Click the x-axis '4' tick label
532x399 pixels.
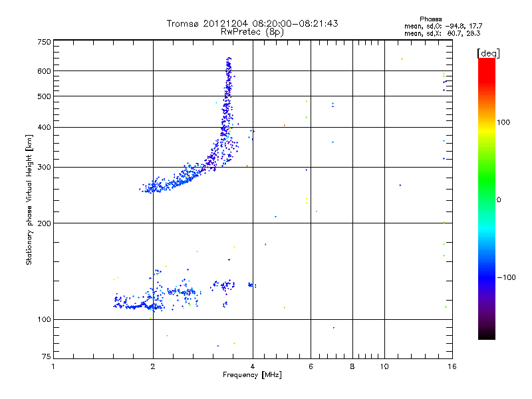point(253,366)
